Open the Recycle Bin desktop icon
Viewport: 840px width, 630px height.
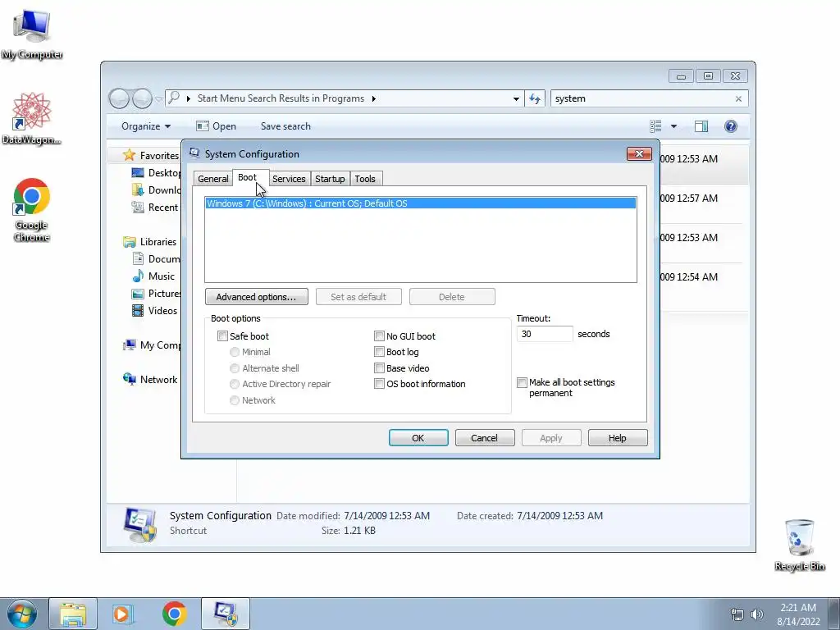799,544
